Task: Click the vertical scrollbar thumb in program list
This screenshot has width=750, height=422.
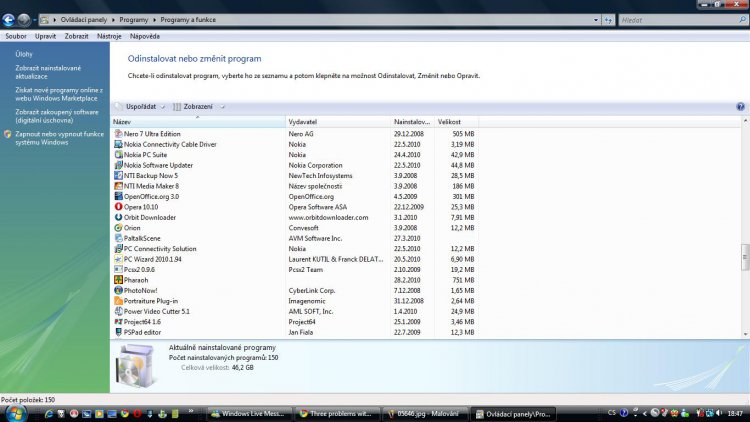Action: pyautogui.click(x=745, y=257)
